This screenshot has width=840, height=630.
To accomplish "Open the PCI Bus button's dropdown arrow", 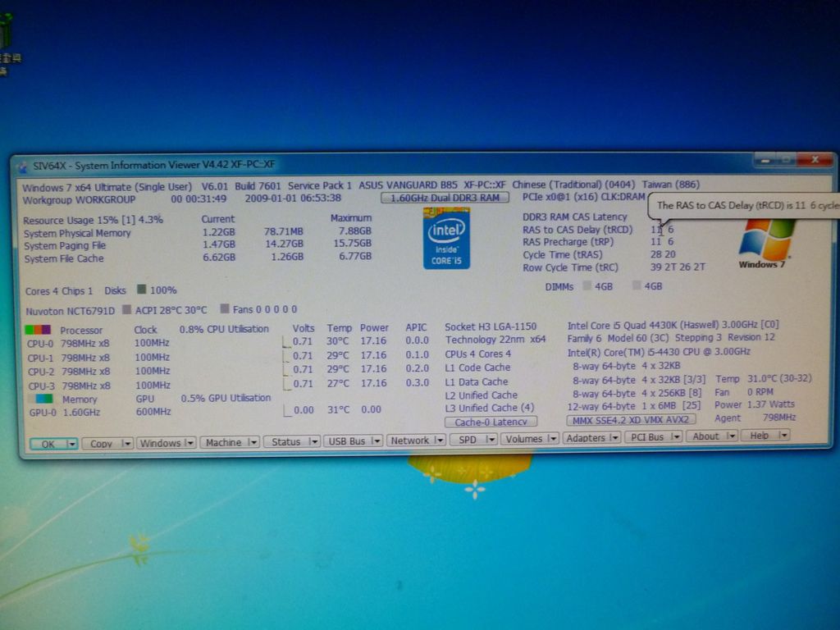I will pyautogui.click(x=676, y=437).
